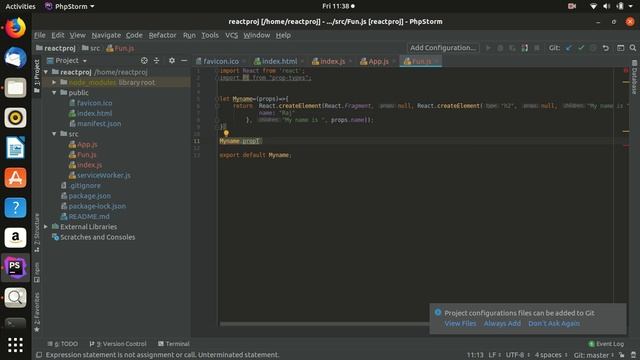Viewport: 640px width, 360px height.
Task: Expand the node_modules folder
Action: [54, 82]
